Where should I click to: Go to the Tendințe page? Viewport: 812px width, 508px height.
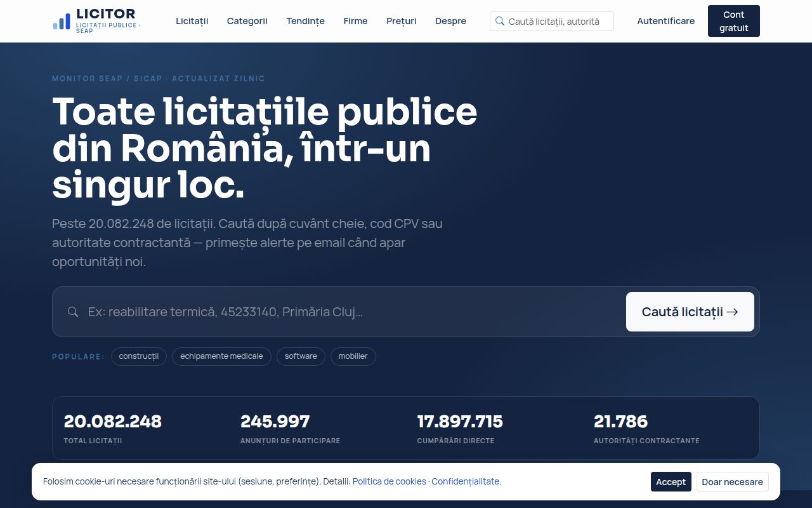[305, 21]
